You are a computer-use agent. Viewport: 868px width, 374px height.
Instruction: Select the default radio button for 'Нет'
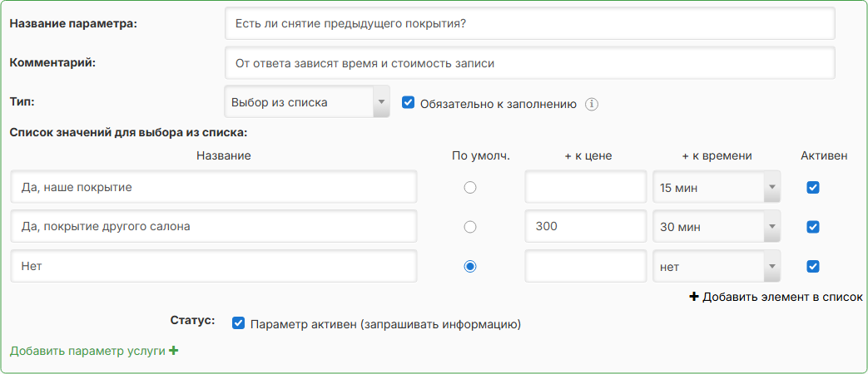(x=470, y=267)
